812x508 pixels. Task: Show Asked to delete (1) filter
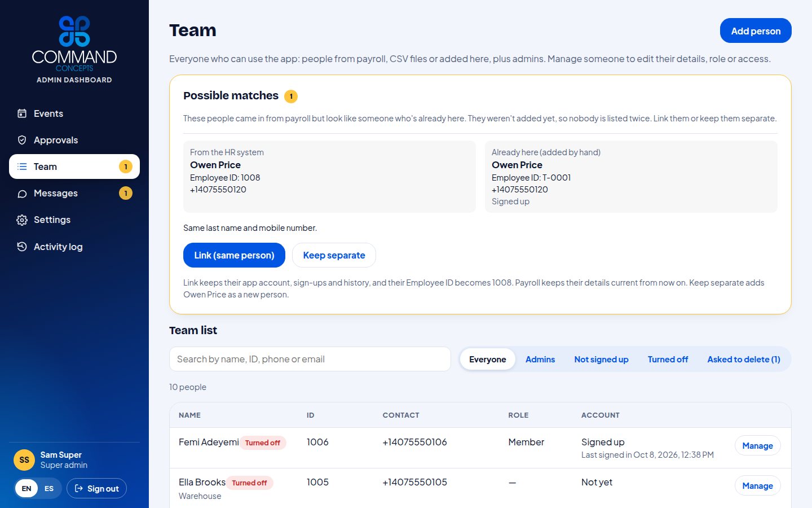[744, 360]
